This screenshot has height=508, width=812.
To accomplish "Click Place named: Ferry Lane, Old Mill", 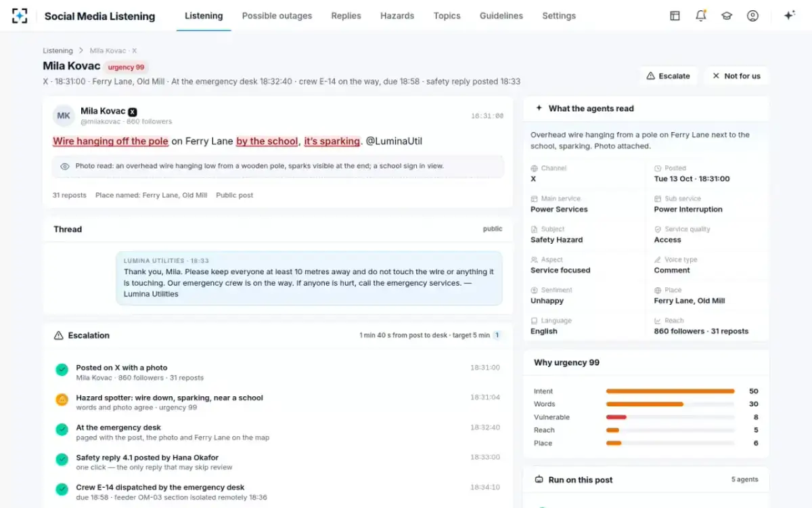I will (152, 195).
